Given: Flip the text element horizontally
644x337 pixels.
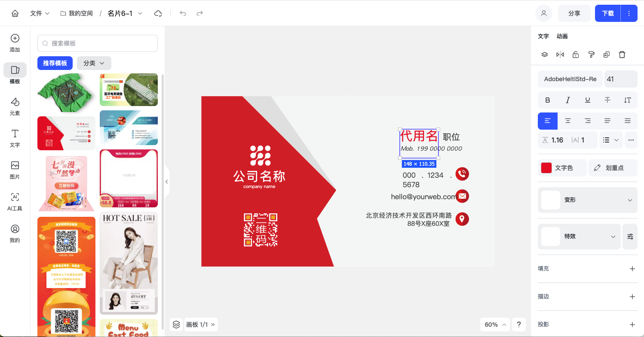Looking at the screenshot, I should [560, 55].
